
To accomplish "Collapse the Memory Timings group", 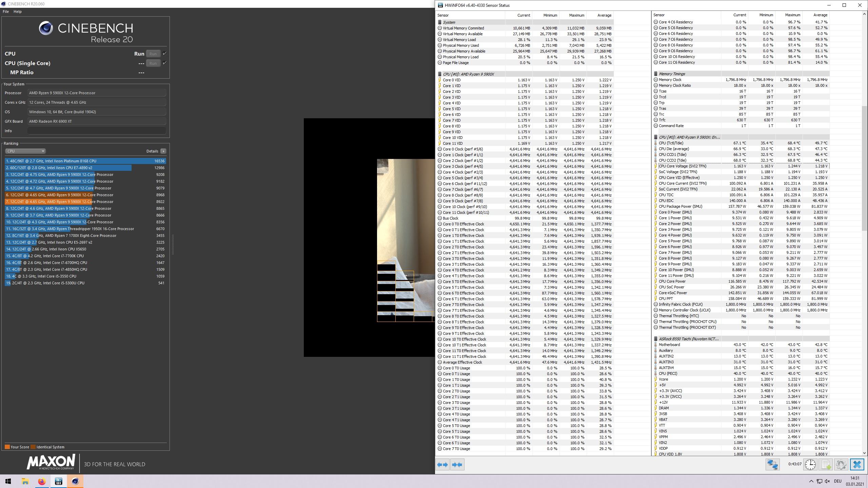I will (x=656, y=74).
